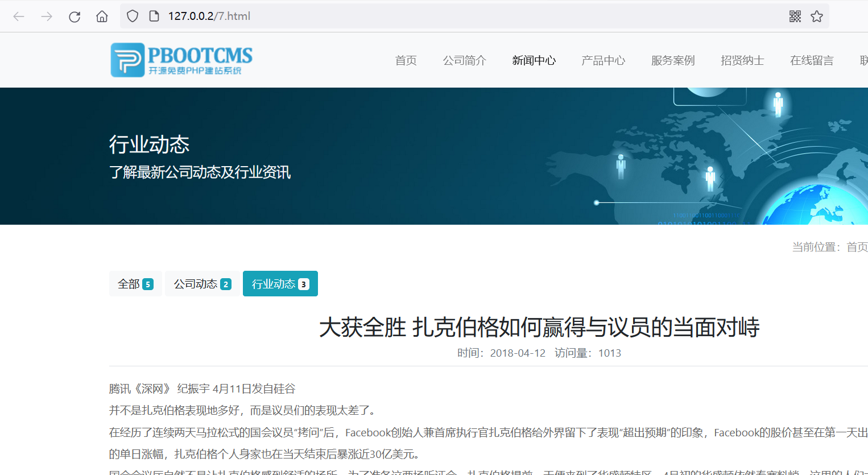
Task: Select the 行业动态 category tab
Action: (x=280, y=283)
